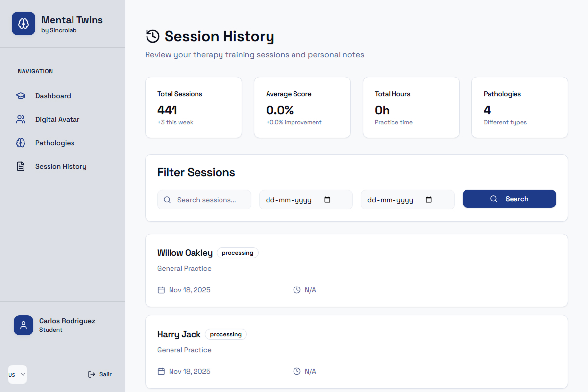
Task: Click the Digital Avatar people icon
Action: pos(21,119)
